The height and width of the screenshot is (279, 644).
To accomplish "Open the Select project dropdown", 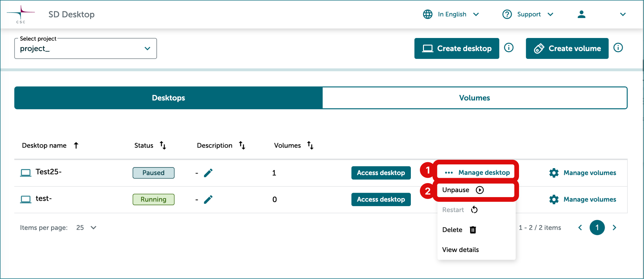I will (85, 49).
